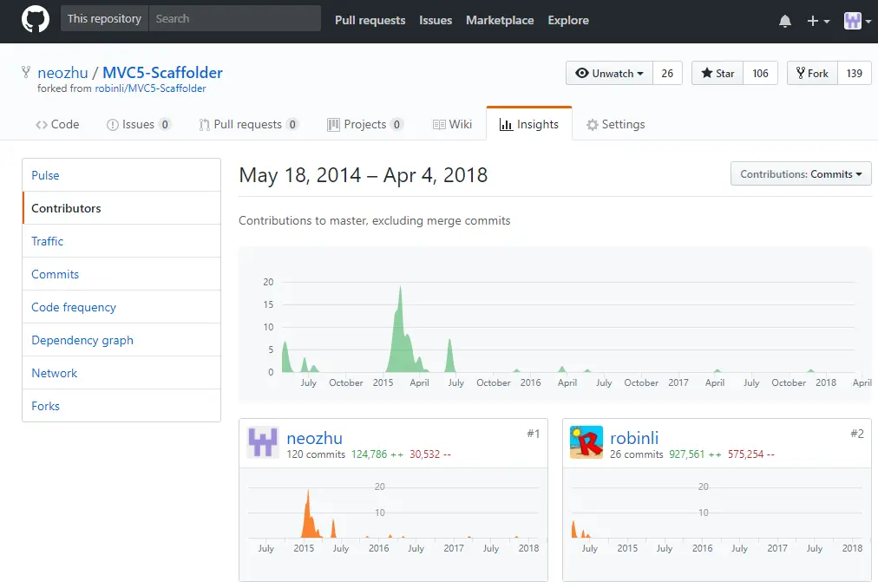This screenshot has width=878, height=588.
Task: Click the Code tab angle-brackets icon
Action: pos(42,125)
